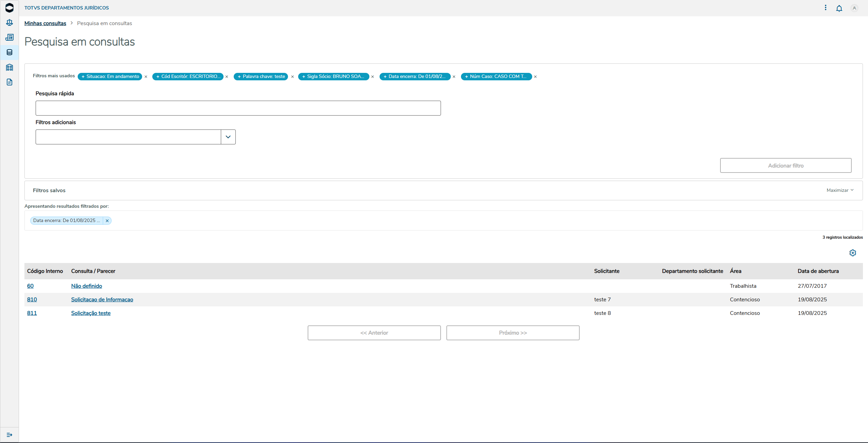The image size is (868, 443).
Task: Apply the 'Situacao: Em andamento' filter chip
Action: click(x=110, y=77)
